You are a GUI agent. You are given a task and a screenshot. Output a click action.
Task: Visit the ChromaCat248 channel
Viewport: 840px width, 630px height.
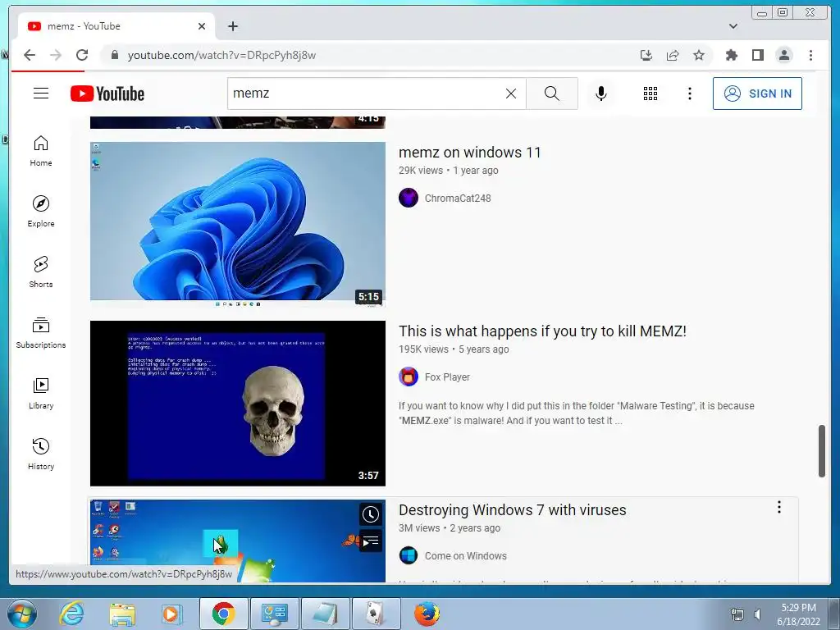coord(458,199)
